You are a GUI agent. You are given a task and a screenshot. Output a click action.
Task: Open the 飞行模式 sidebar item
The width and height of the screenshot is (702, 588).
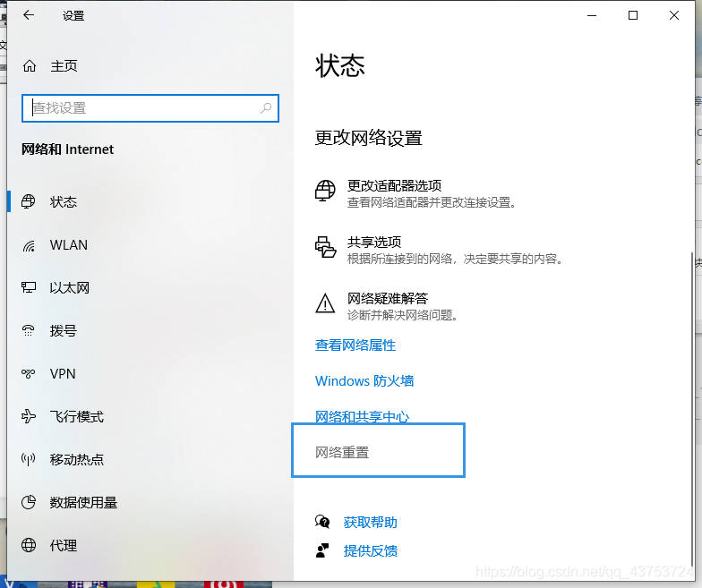(x=150, y=417)
